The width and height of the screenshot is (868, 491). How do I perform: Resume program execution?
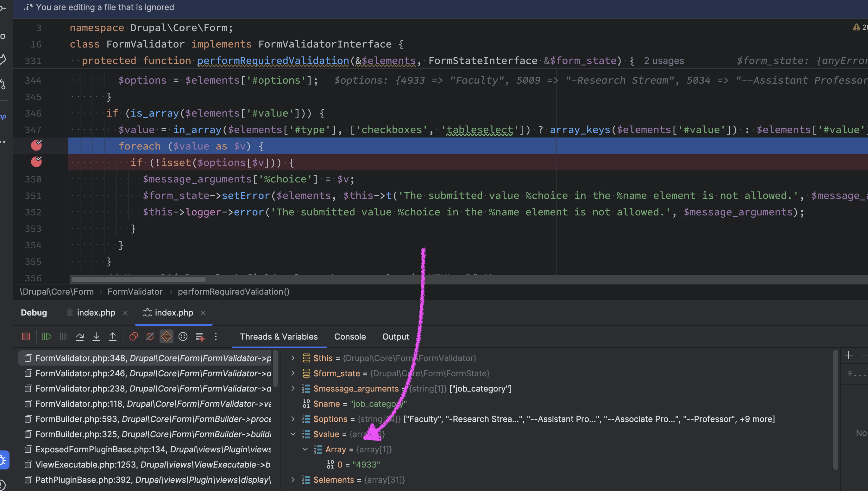pos(47,336)
